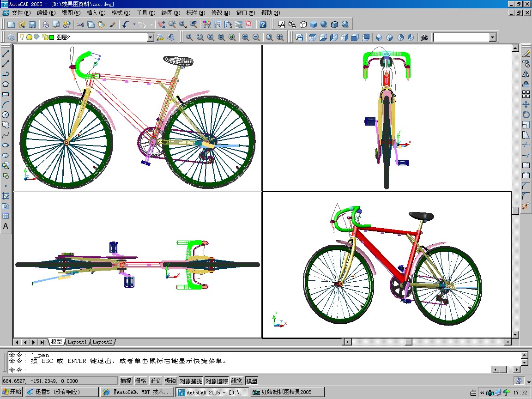Switch to 迅雷5 taskbar window
Viewport: 532px width, 399px height.
coord(62,392)
